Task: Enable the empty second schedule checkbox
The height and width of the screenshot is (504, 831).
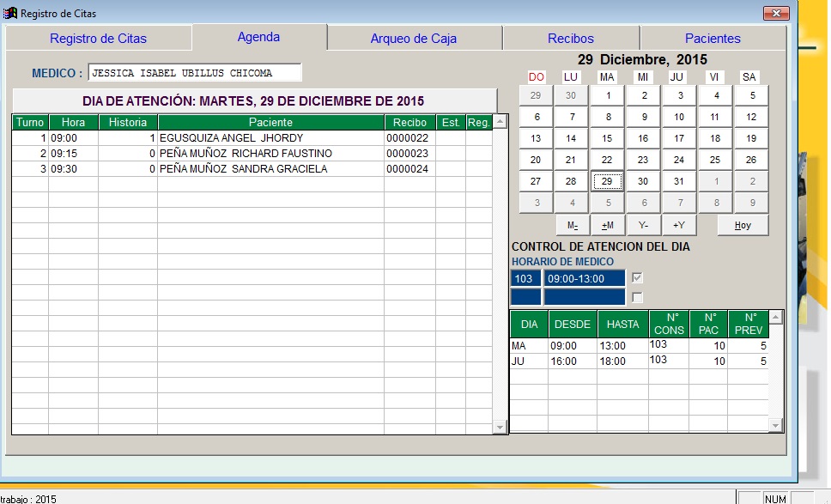Action: (x=637, y=297)
